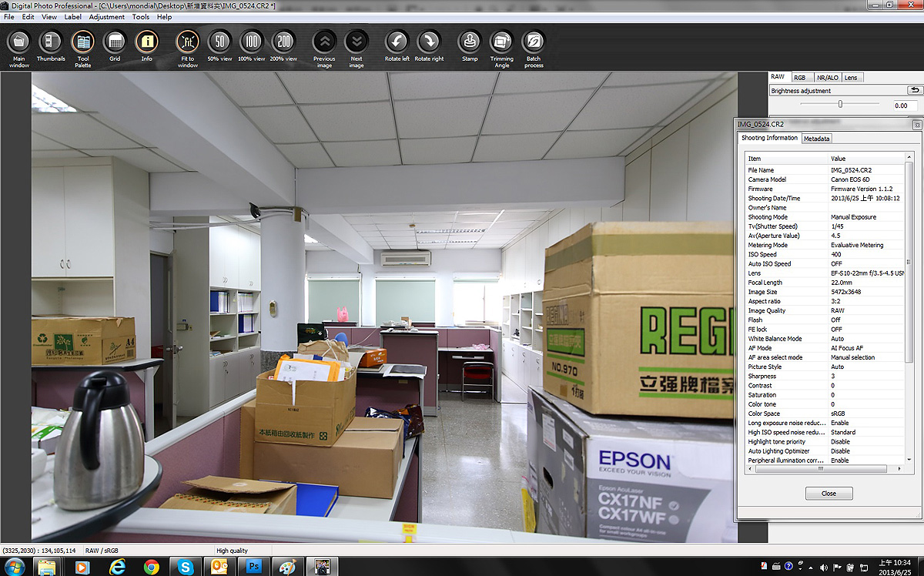Select the Color Space row

click(x=825, y=414)
